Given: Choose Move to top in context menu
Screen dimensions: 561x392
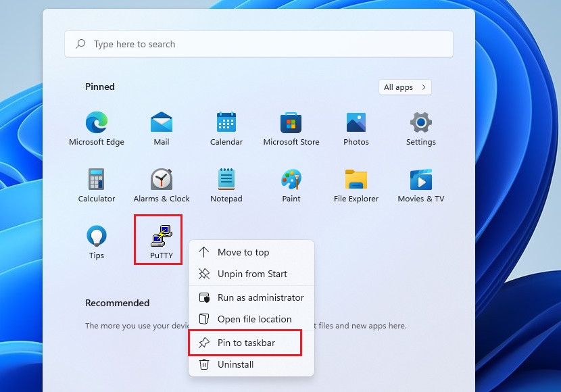Looking at the screenshot, I should tap(251, 252).
